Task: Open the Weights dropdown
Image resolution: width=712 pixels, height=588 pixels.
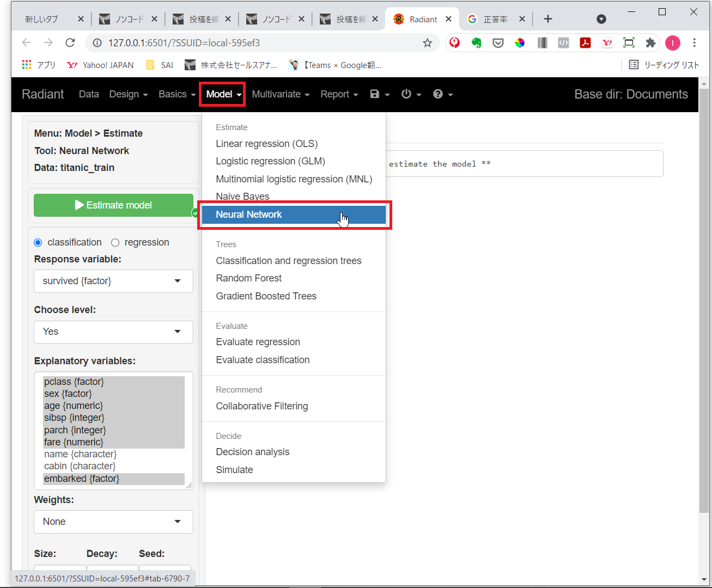Action: click(113, 522)
